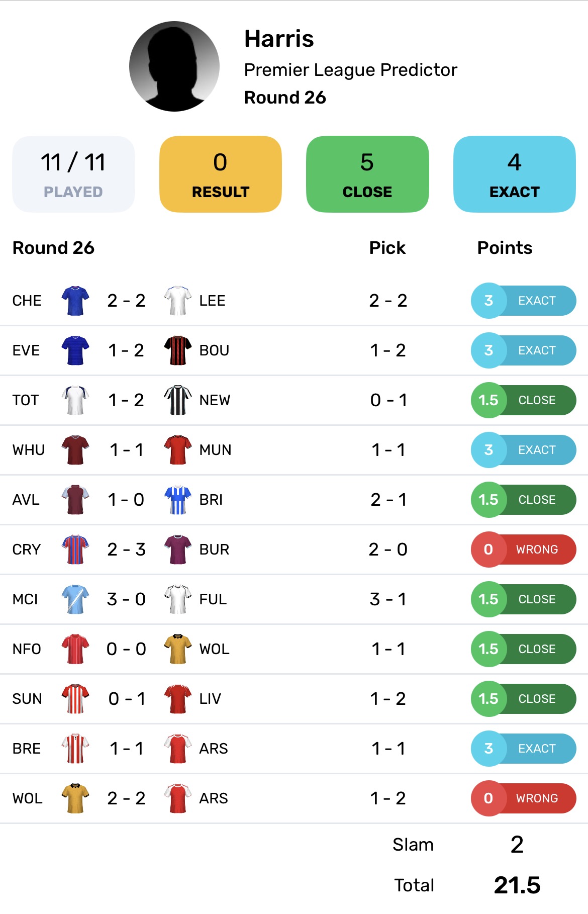Click the Chelsea blue jersey icon
Screen dimensions: 588x914
75,301
